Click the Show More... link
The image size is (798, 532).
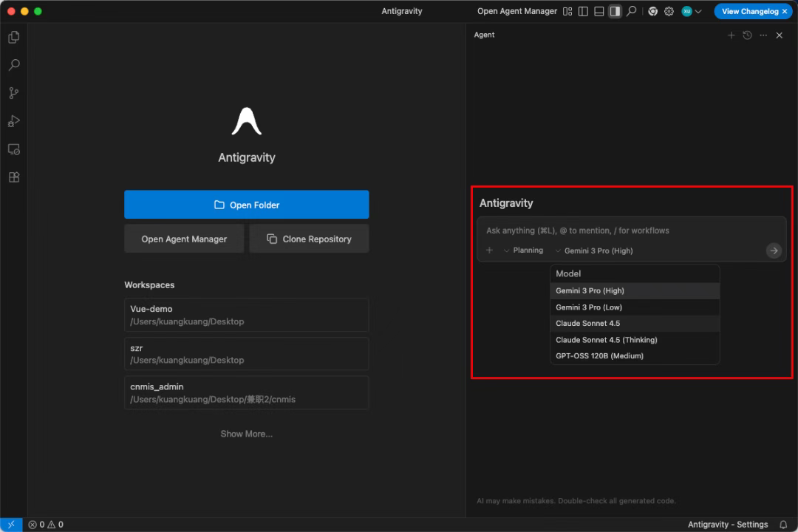[246, 434]
